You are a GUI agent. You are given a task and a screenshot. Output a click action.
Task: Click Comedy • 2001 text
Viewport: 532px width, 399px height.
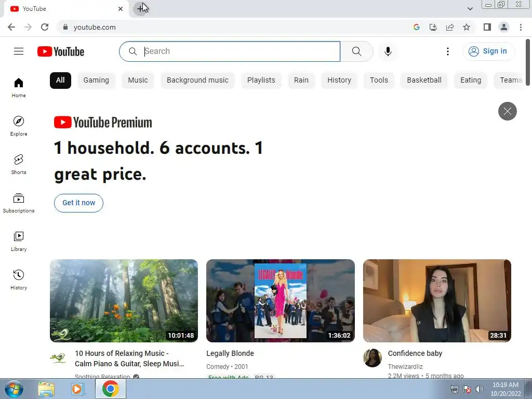227,366
